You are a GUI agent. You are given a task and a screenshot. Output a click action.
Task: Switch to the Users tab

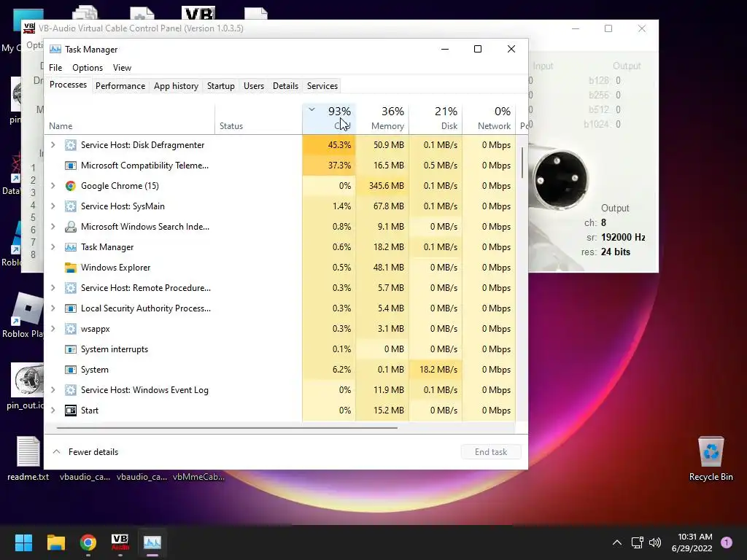pyautogui.click(x=253, y=86)
